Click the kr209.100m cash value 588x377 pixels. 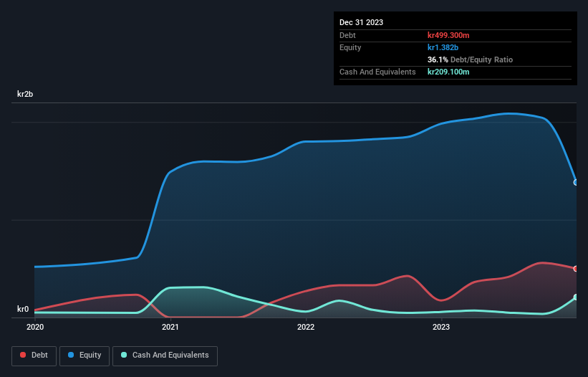point(448,72)
